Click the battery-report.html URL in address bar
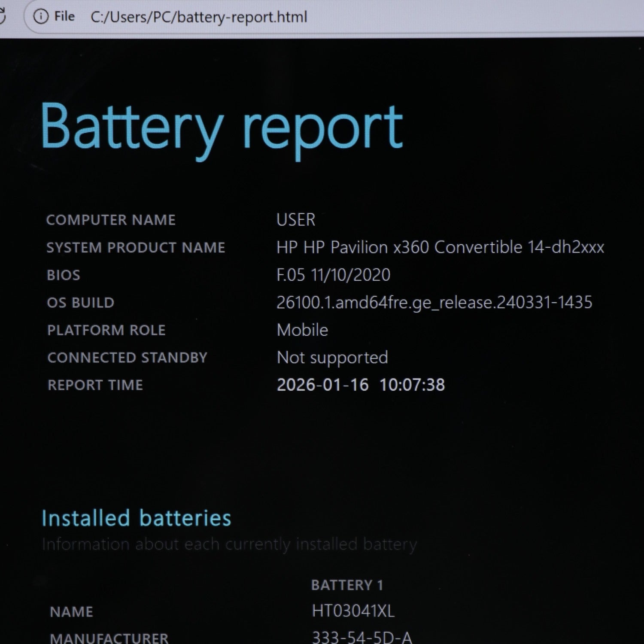The width and height of the screenshot is (644, 644). 199,17
